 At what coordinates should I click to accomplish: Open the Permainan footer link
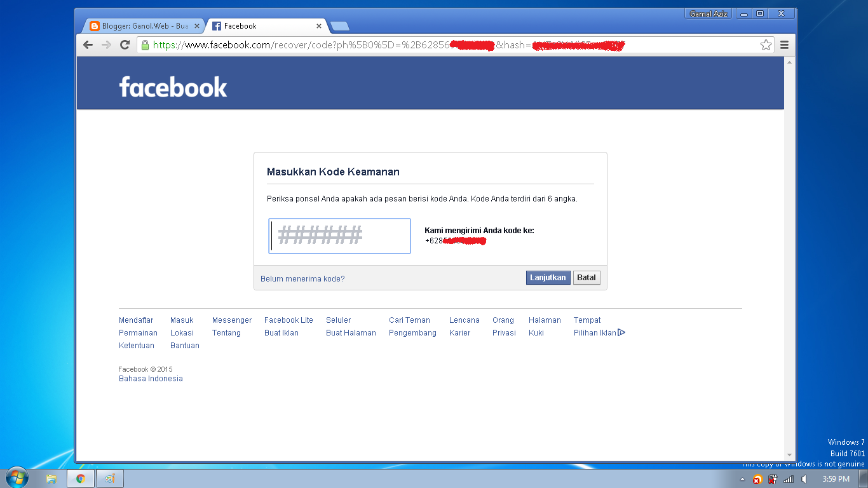pos(138,333)
